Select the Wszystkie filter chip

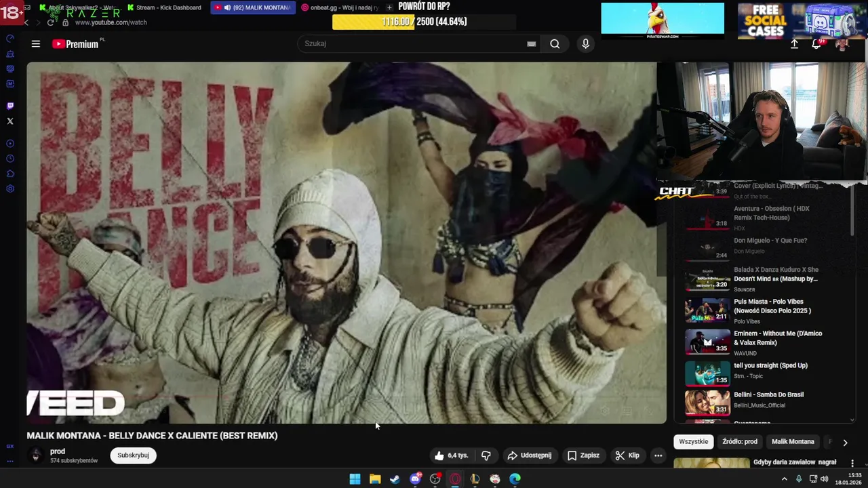[x=694, y=442]
